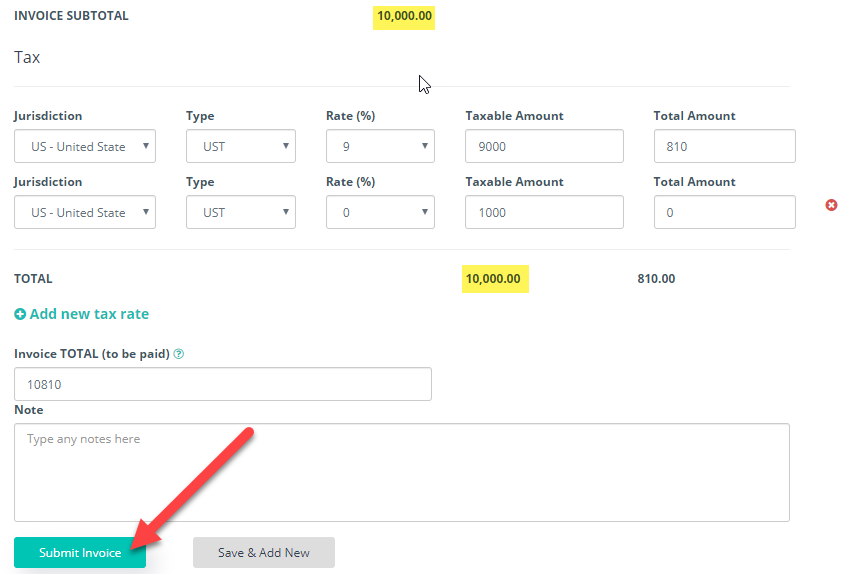Click the Taxable Amount field containing 9000

544,146
